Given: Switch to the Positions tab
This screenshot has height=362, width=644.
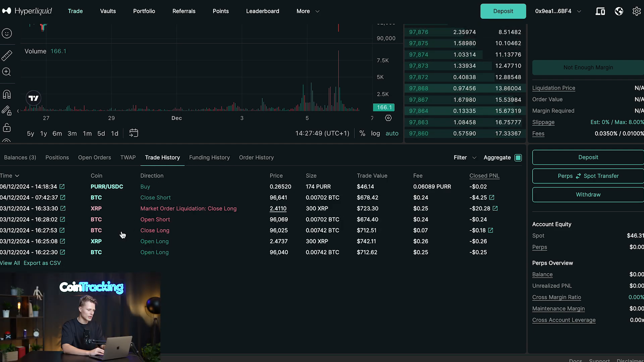Looking at the screenshot, I should click(x=57, y=158).
